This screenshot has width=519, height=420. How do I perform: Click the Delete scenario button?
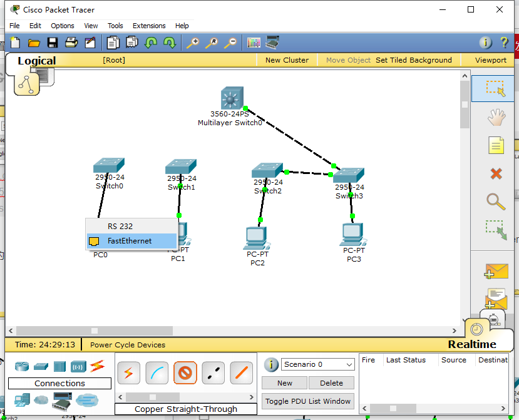[331, 383]
